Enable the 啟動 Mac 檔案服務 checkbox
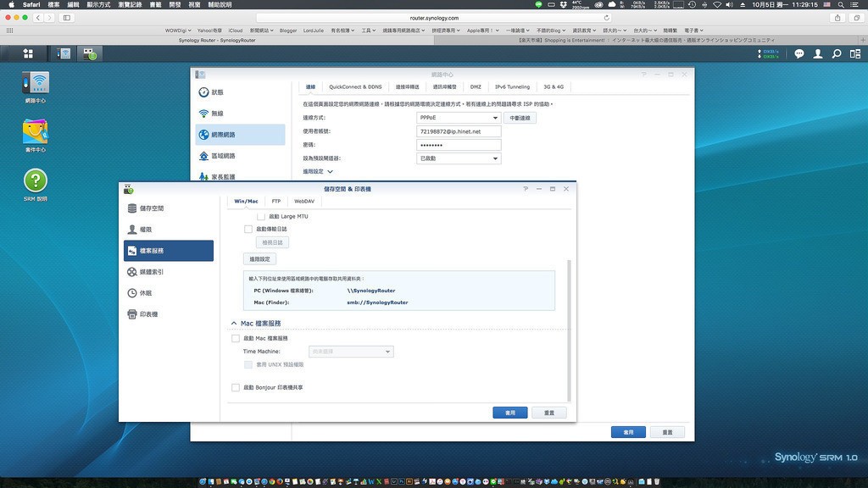Image resolution: width=868 pixels, height=488 pixels. point(236,338)
